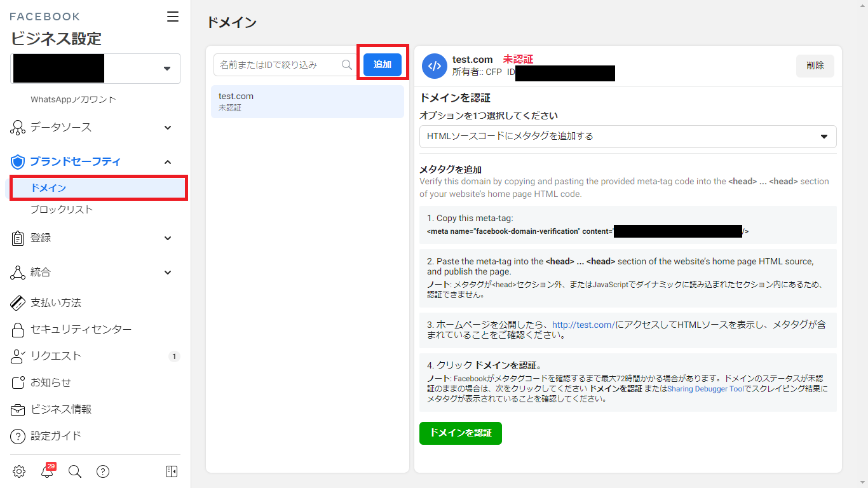Viewport: 868px width, 488px height.
Task: Click the リクエスト count badge showing 1
Action: pyautogui.click(x=174, y=356)
